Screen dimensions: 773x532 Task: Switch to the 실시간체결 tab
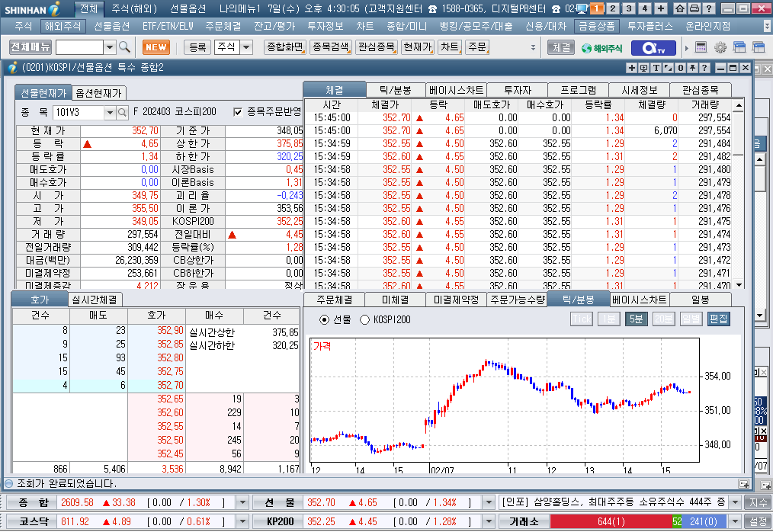(x=95, y=300)
